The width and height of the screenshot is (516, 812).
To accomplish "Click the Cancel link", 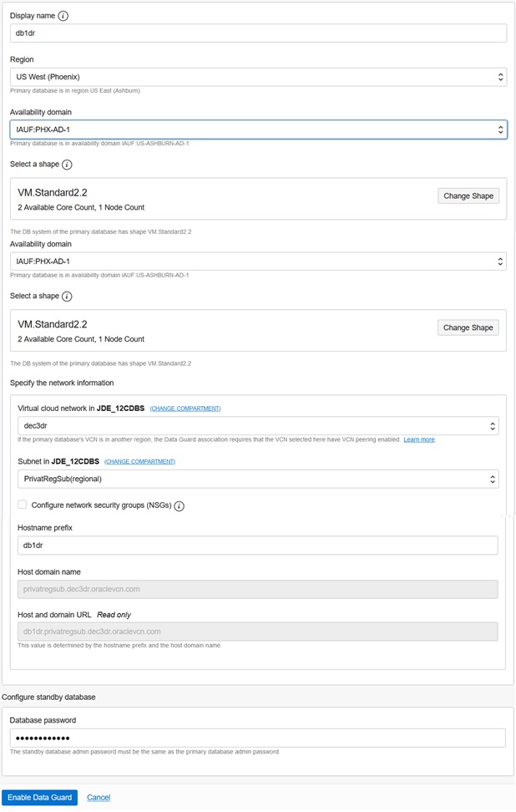I will pyautogui.click(x=99, y=797).
